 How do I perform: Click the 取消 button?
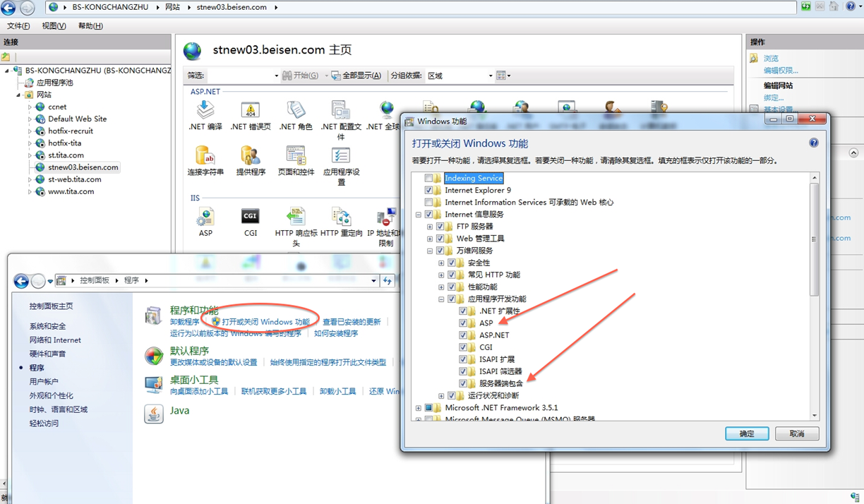pyautogui.click(x=797, y=433)
